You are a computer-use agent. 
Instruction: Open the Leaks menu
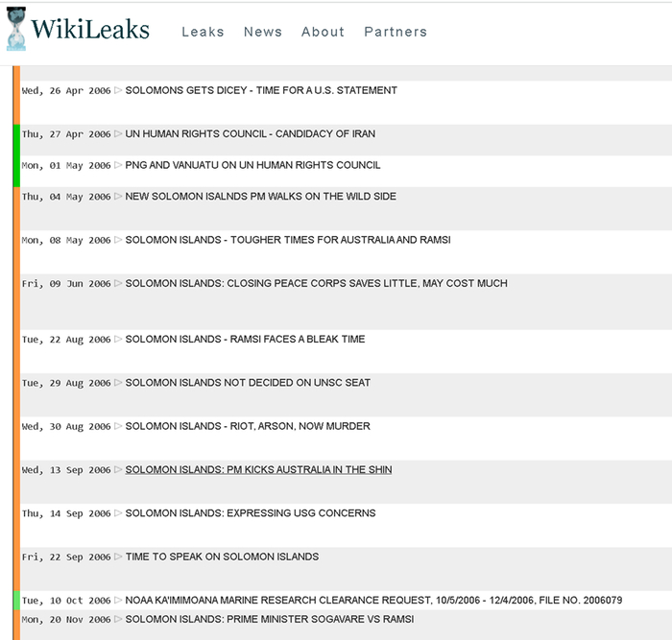pyautogui.click(x=203, y=32)
